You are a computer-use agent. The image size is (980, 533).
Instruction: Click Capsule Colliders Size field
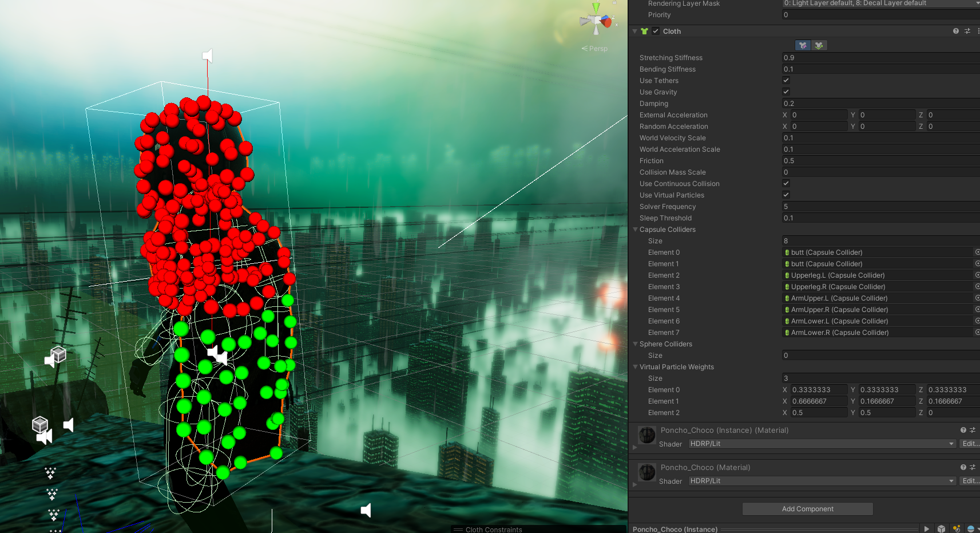click(x=881, y=240)
